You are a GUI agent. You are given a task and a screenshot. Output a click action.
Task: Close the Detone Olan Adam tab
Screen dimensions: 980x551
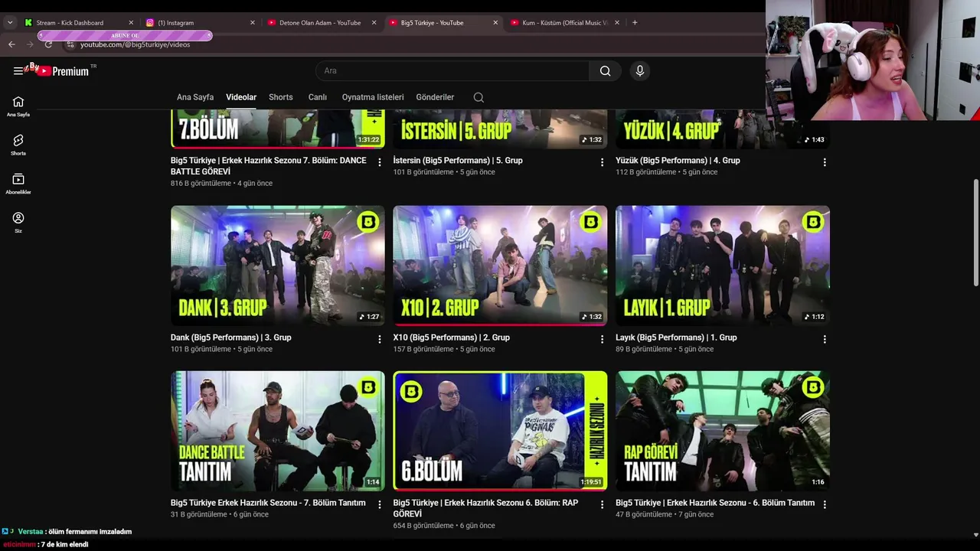click(374, 23)
